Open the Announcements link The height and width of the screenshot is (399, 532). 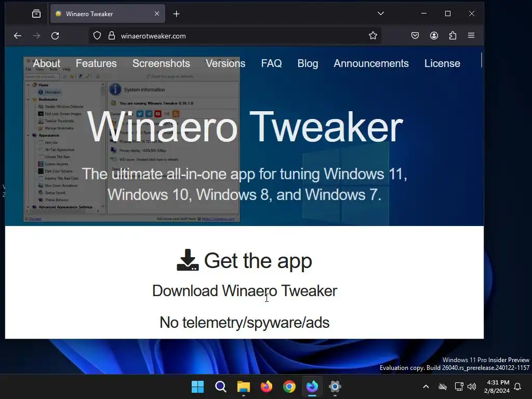pos(371,63)
